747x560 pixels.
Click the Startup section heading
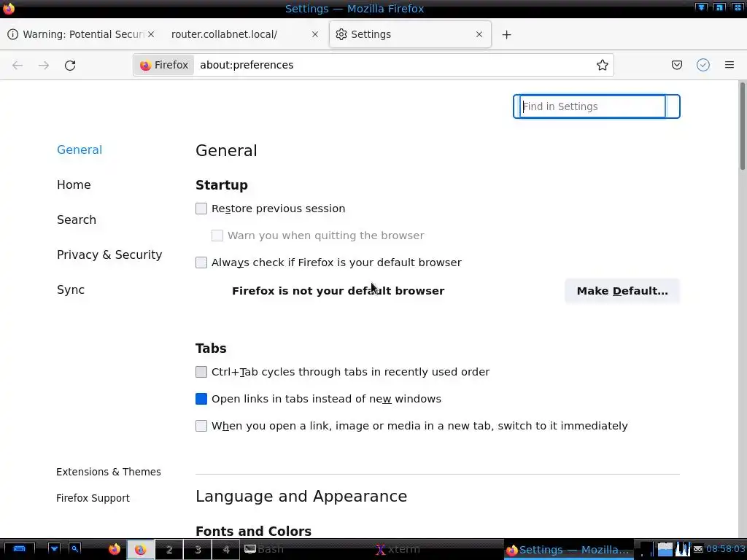pyautogui.click(x=222, y=185)
